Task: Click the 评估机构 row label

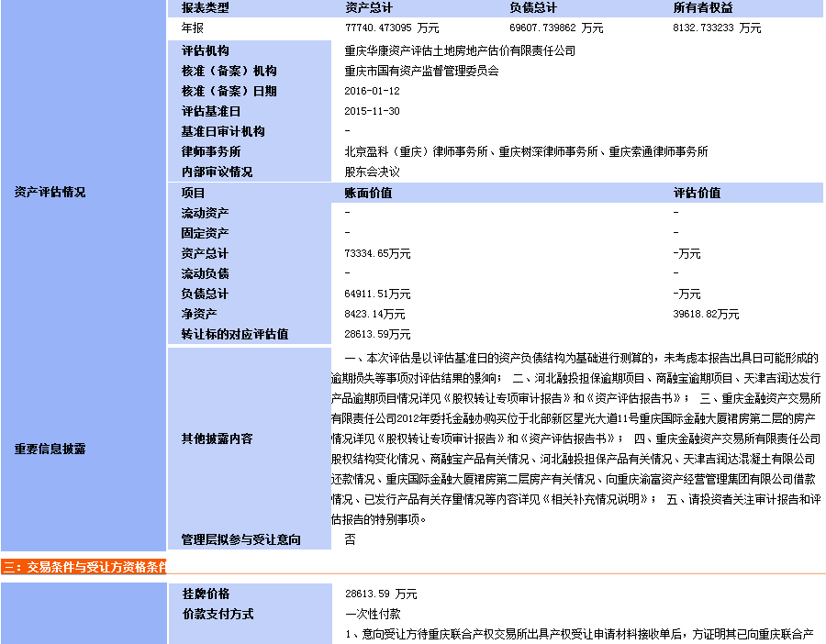Action: coord(206,51)
